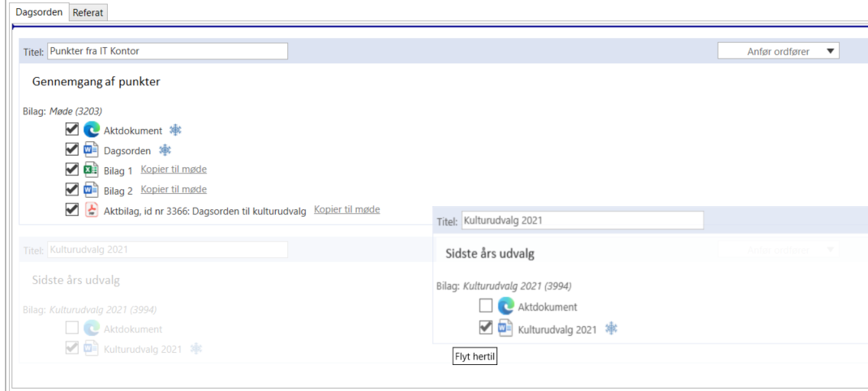This screenshot has height=391, width=868.
Task: Click the snowflake icon in dragged Kulturudvalg 2021 row
Action: point(612,329)
